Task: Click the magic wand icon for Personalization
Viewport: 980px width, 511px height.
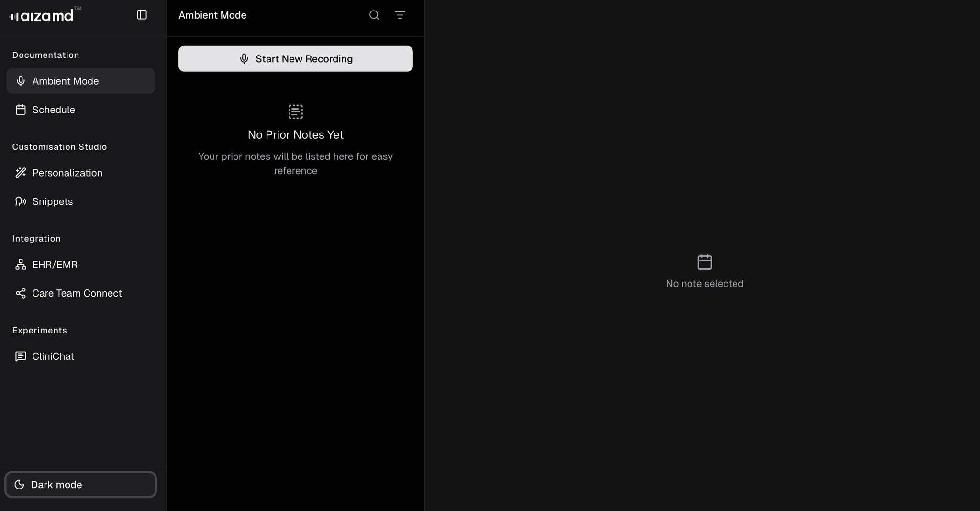Action: [21, 173]
